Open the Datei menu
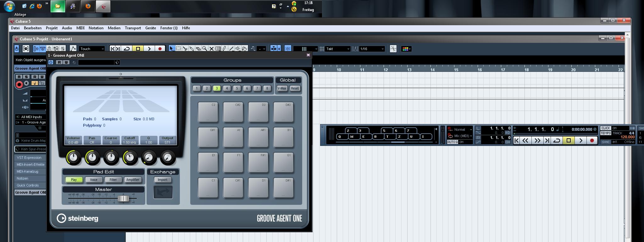The height and width of the screenshot is (242, 644). [15, 28]
